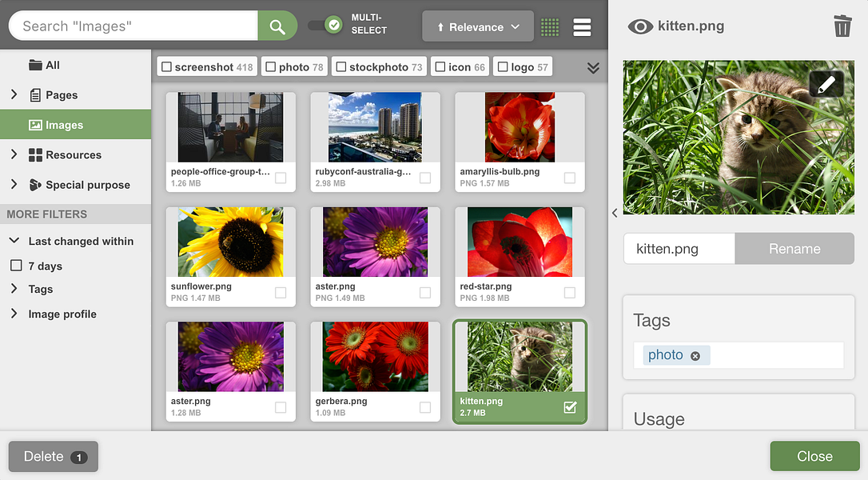Click the All folder icon

point(35,65)
